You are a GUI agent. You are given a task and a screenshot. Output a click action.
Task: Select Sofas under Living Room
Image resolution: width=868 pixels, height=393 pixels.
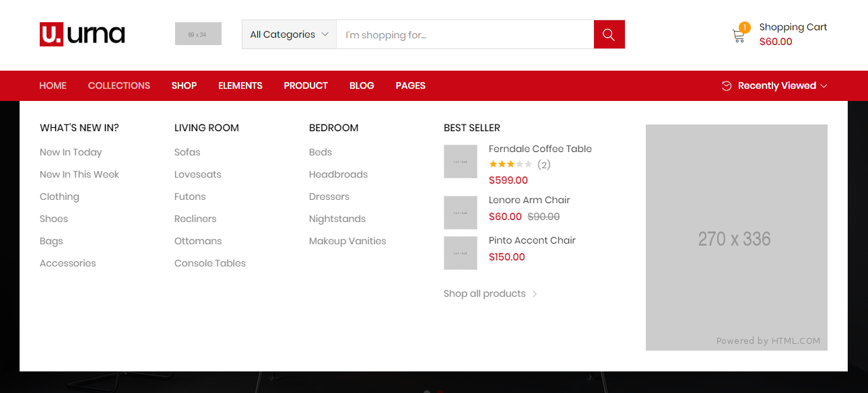[187, 152]
